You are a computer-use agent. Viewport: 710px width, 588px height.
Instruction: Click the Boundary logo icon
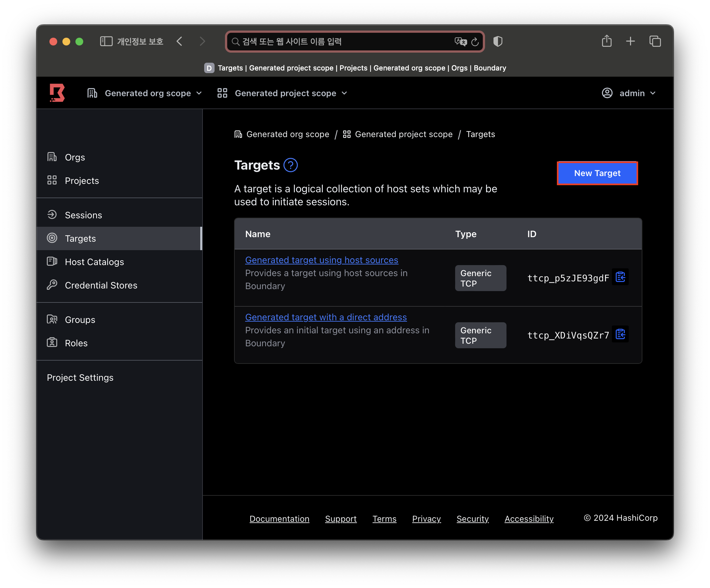57,93
